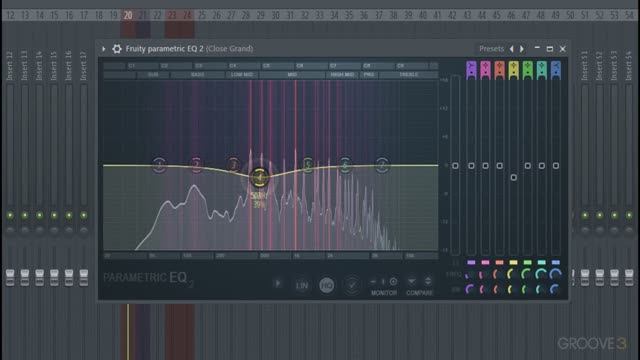Click the yellow band 4 color indicator below sliders
Image resolution: width=640 pixels, height=360 pixels.
[x=513, y=262]
